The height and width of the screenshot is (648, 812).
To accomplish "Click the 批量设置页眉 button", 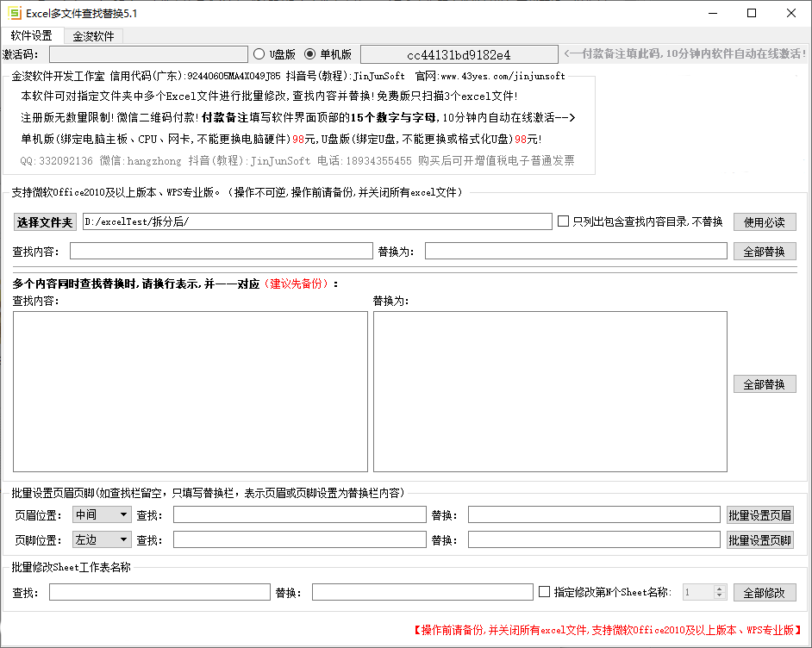I will [759, 515].
